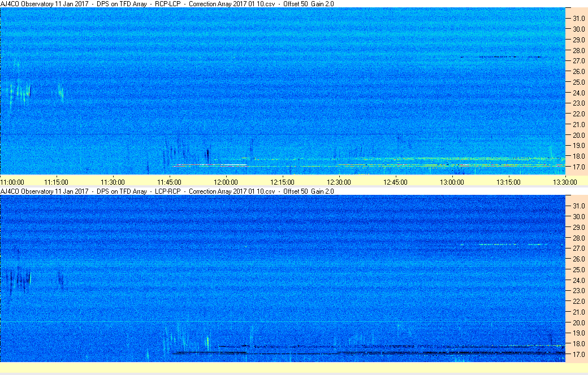Click the LCP-RCP text in the lower title
Image resolution: width=588 pixels, height=375 pixels.
(x=167, y=191)
